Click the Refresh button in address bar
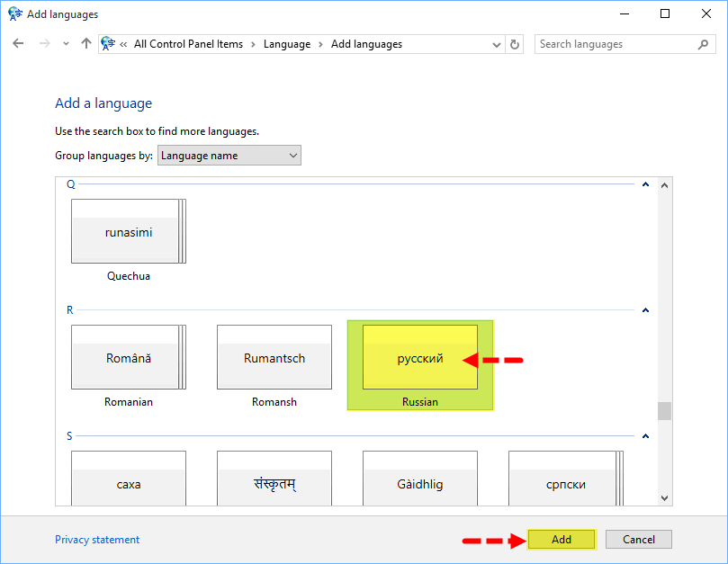728x564 pixels. tap(515, 44)
